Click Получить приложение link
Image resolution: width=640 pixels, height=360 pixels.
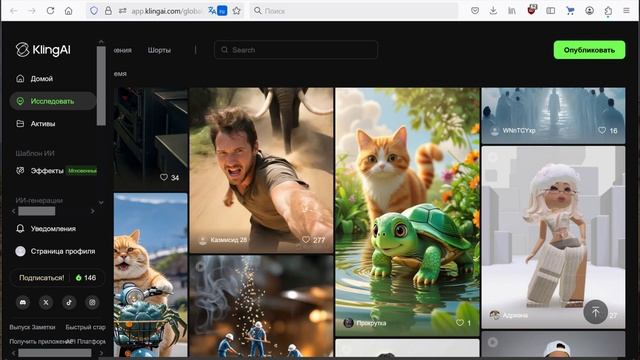[38, 341]
